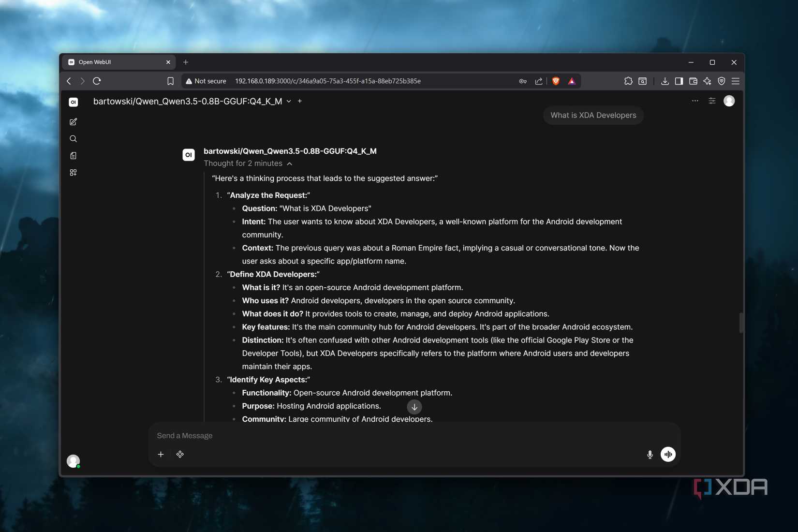Open chat controls sliders icon
The width and height of the screenshot is (798, 532).
(x=711, y=101)
